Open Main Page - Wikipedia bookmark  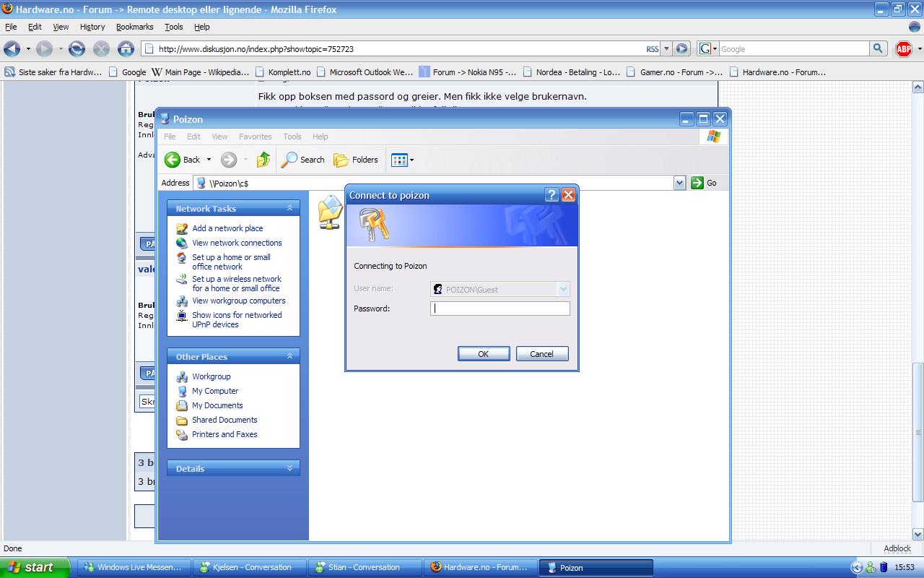(x=200, y=72)
